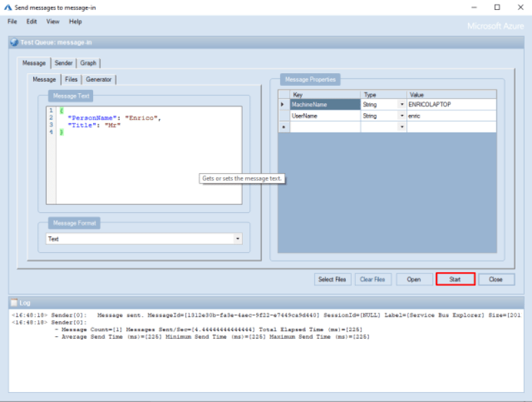
Task: Click the Azure app icon in title bar
Action: coord(8,7)
